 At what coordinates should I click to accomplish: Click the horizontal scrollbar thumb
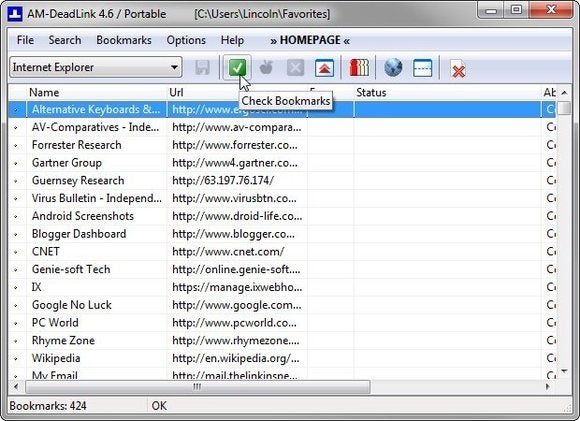[198, 387]
